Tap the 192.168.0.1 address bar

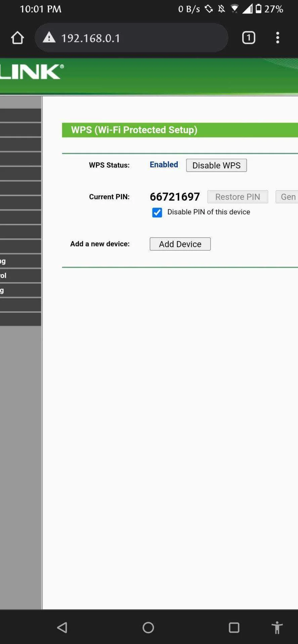coord(131,38)
